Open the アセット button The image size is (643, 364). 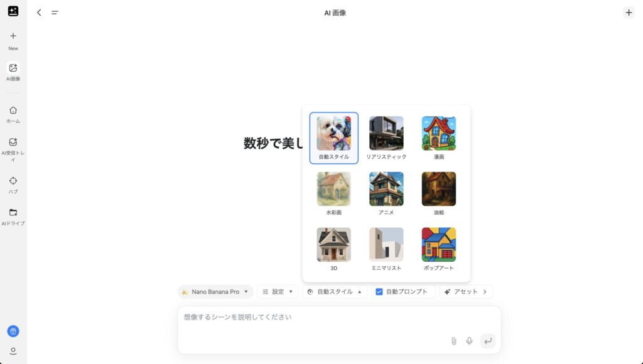(x=466, y=292)
